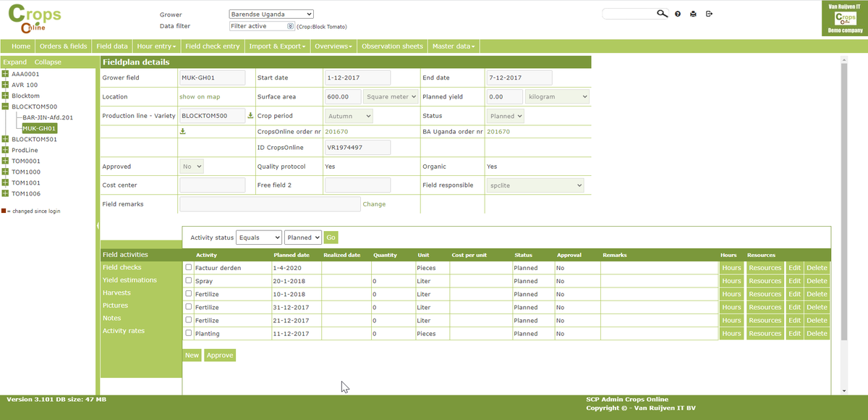
Task: Click download icon next to BLOCKTOM500 field
Action: 251,115
